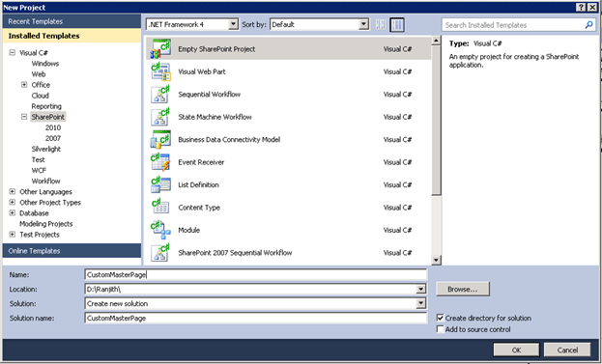Click the OK button
The image size is (602, 364).
(x=516, y=350)
